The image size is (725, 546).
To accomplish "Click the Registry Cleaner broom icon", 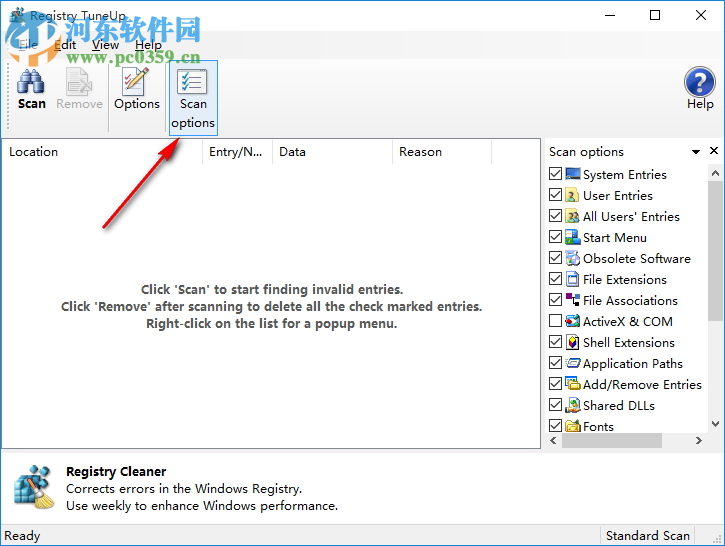I will [34, 487].
